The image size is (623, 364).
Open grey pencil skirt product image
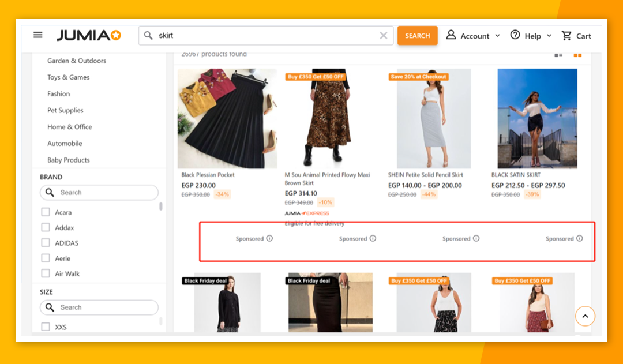433,118
